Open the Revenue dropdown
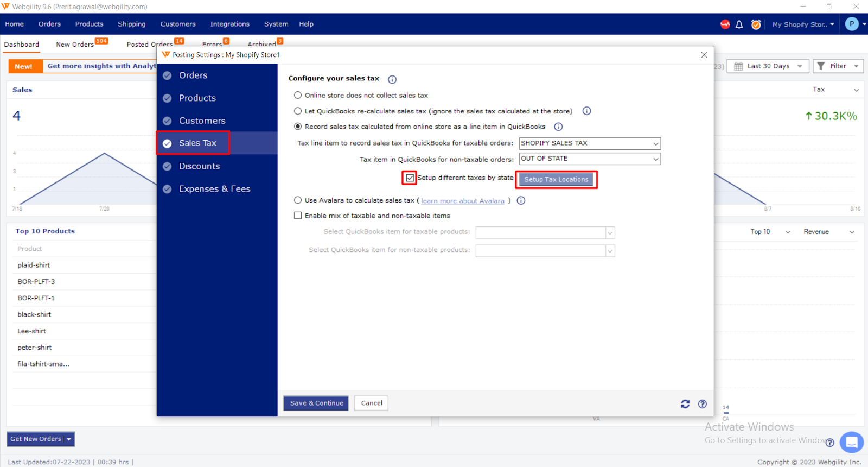 (828, 232)
